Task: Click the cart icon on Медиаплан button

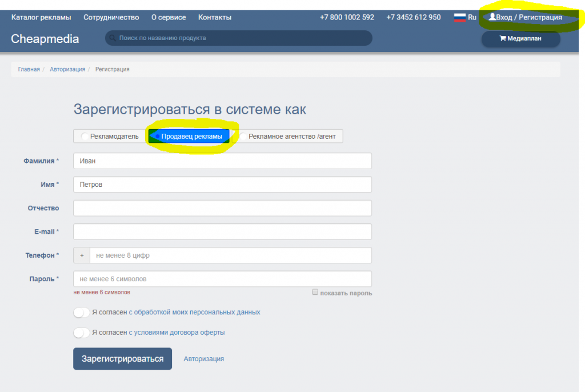Action: [x=503, y=39]
